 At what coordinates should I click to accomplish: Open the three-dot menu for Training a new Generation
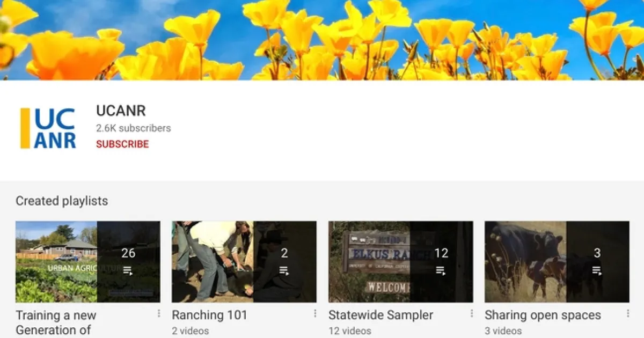159,313
